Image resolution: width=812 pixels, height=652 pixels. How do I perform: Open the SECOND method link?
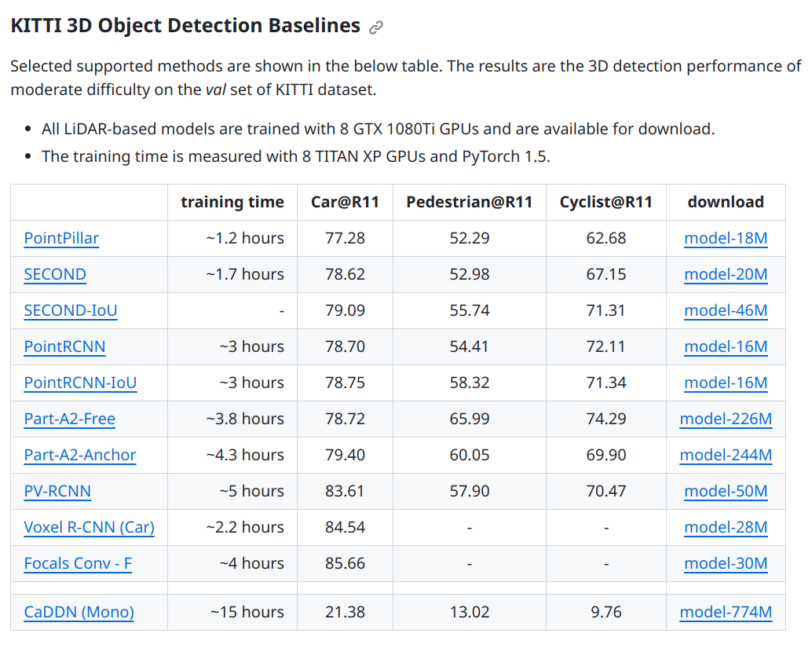(55, 274)
